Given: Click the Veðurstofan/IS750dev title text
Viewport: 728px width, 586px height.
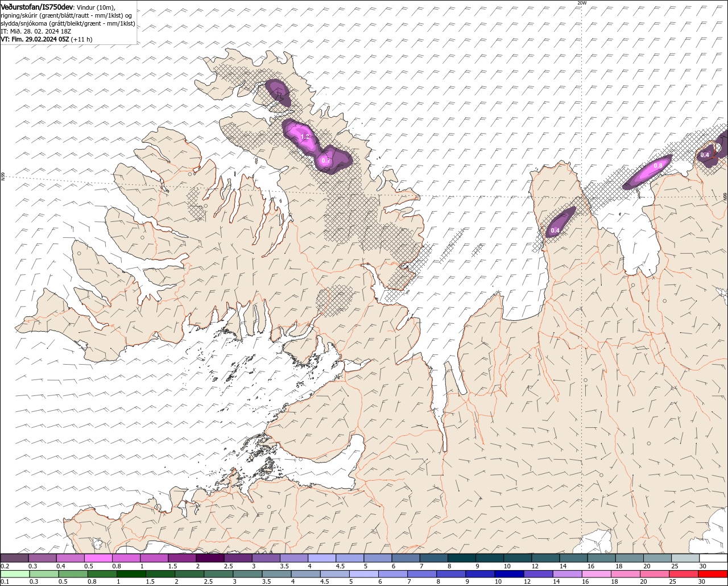Looking at the screenshot, I should point(37,7).
